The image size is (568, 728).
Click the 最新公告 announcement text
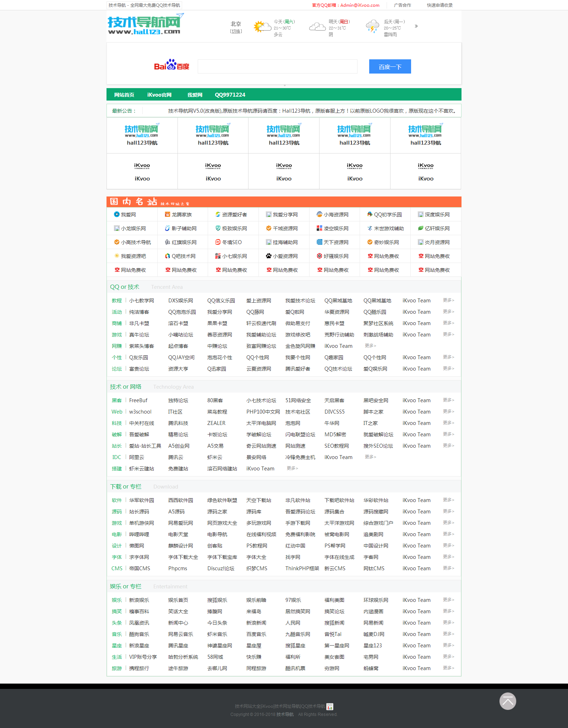(x=312, y=111)
